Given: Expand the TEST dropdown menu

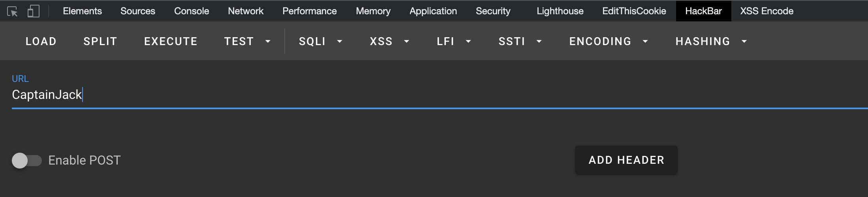Looking at the screenshot, I should [247, 42].
